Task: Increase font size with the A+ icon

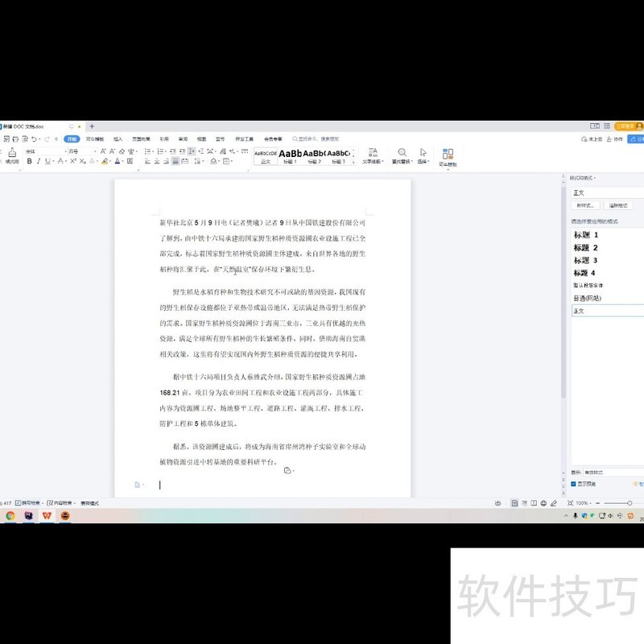Action: tap(103, 151)
